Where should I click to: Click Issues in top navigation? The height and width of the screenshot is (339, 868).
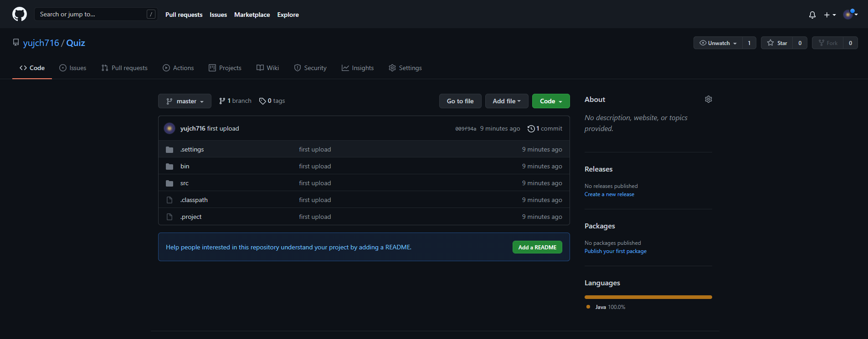pos(218,15)
